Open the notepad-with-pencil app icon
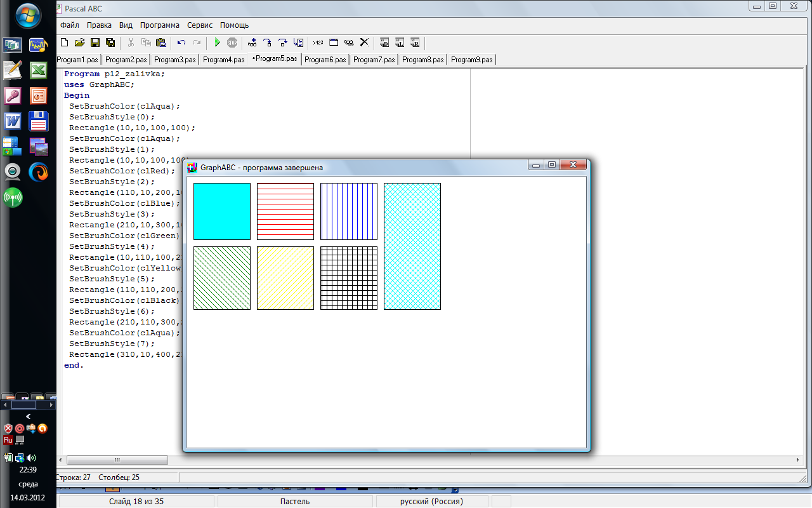This screenshot has width=812, height=508. tap(13, 70)
